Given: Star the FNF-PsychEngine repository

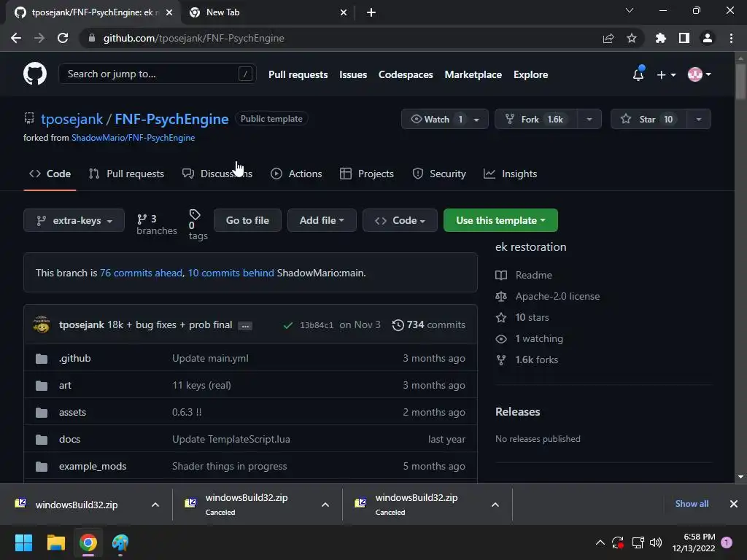Looking at the screenshot, I should [649, 119].
